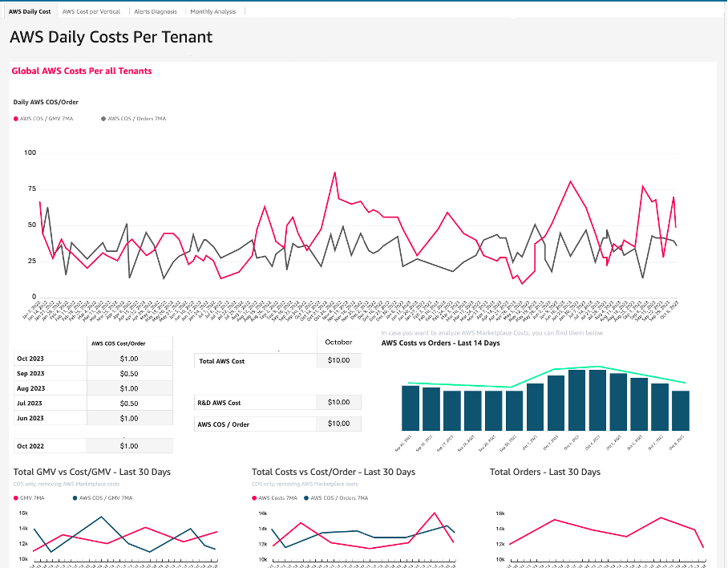The width and height of the screenshot is (728, 568).
Task: Click the pink AWS Costs 7MA legend marker
Action: tap(254, 498)
